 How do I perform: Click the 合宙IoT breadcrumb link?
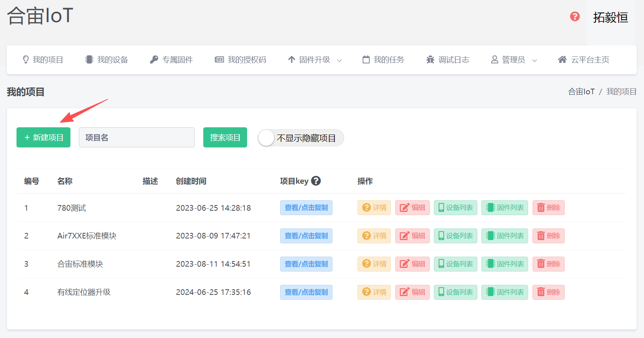(x=581, y=92)
